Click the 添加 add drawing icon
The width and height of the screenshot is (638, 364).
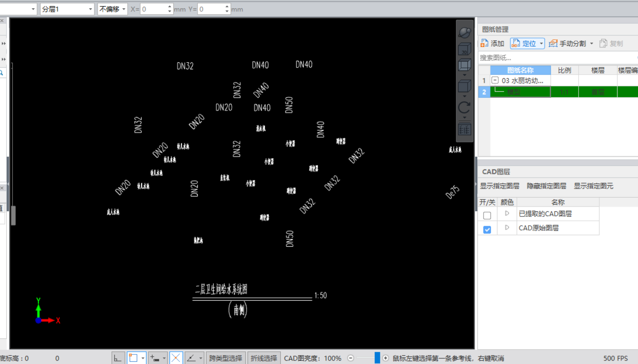click(484, 43)
